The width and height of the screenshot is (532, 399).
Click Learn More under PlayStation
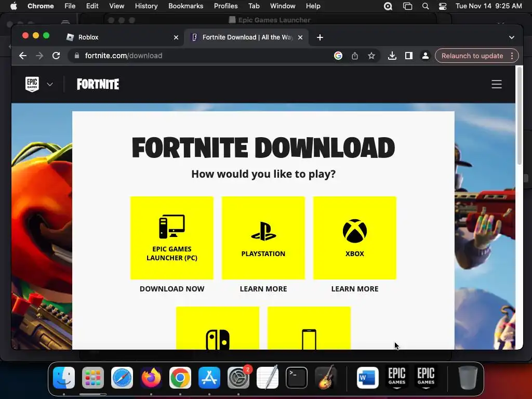coord(263,289)
